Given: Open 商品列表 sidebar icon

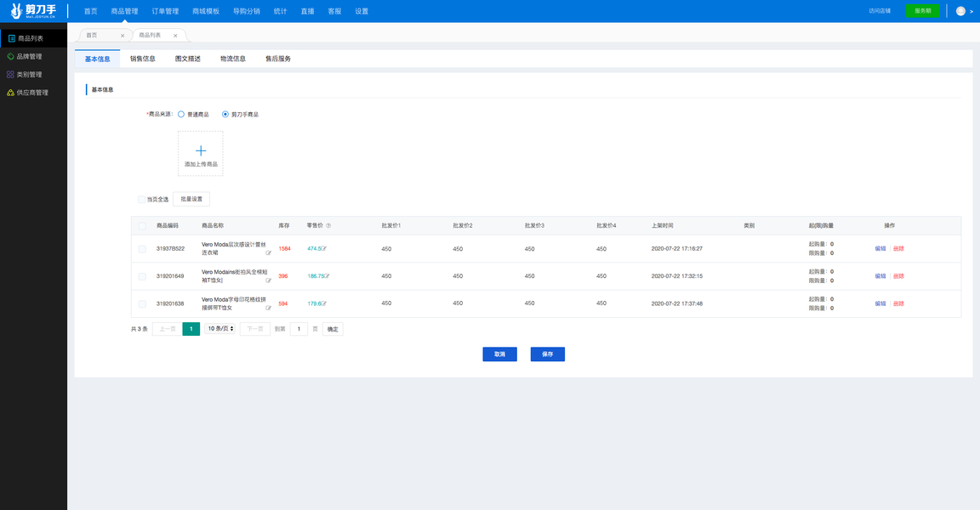Looking at the screenshot, I should click(x=11, y=39).
